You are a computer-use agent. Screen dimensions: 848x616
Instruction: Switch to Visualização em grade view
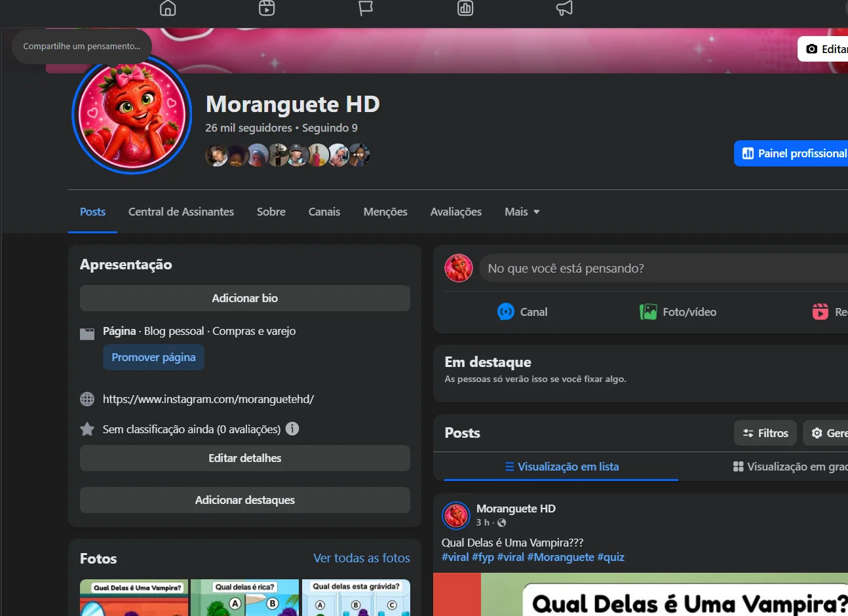pos(790,467)
